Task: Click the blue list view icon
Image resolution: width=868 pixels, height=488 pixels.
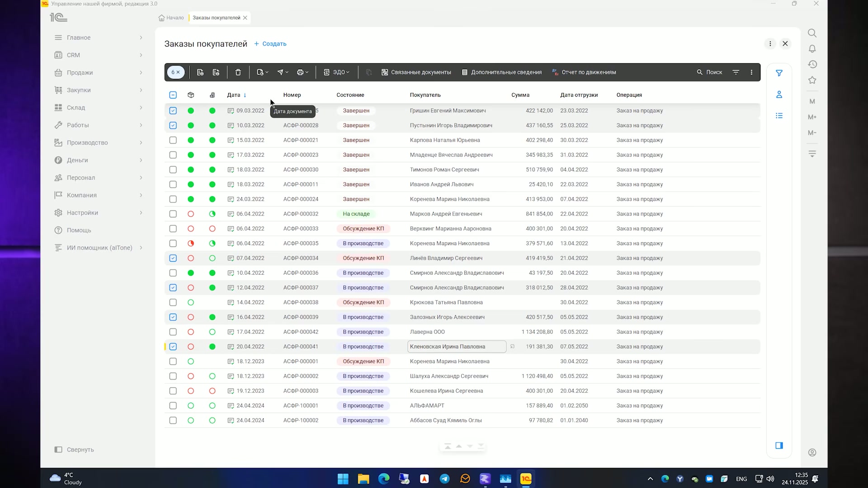Action: point(779,116)
